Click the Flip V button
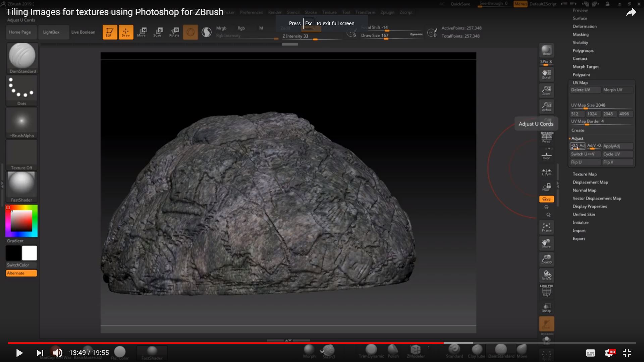This screenshot has width=644, height=362. point(618,162)
